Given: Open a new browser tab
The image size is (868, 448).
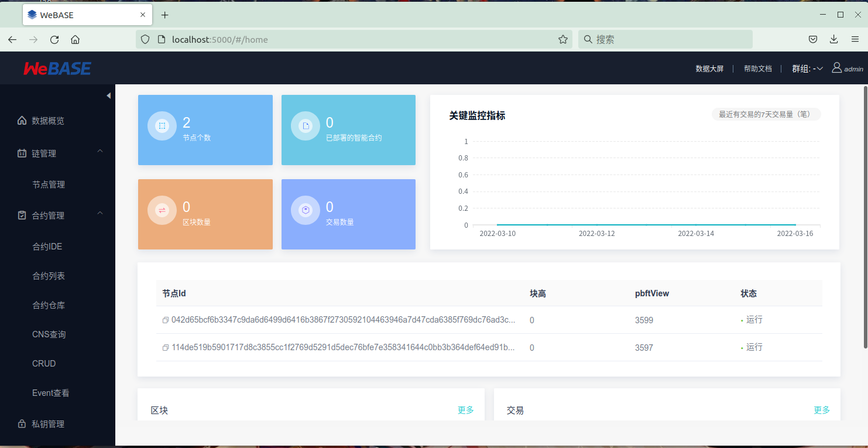Looking at the screenshot, I should (165, 15).
